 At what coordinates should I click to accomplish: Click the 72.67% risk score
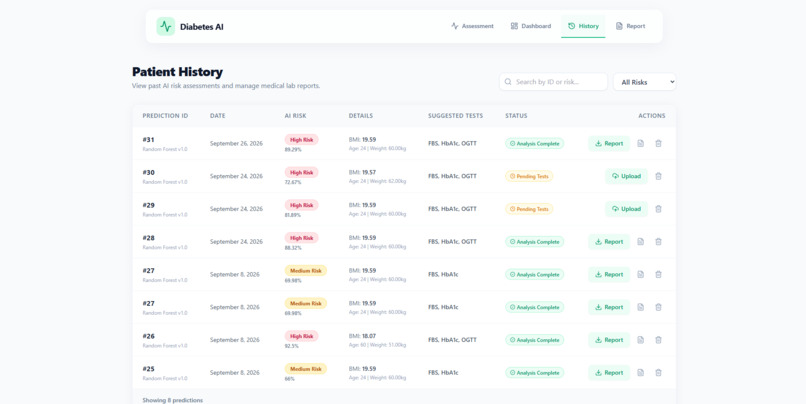293,182
